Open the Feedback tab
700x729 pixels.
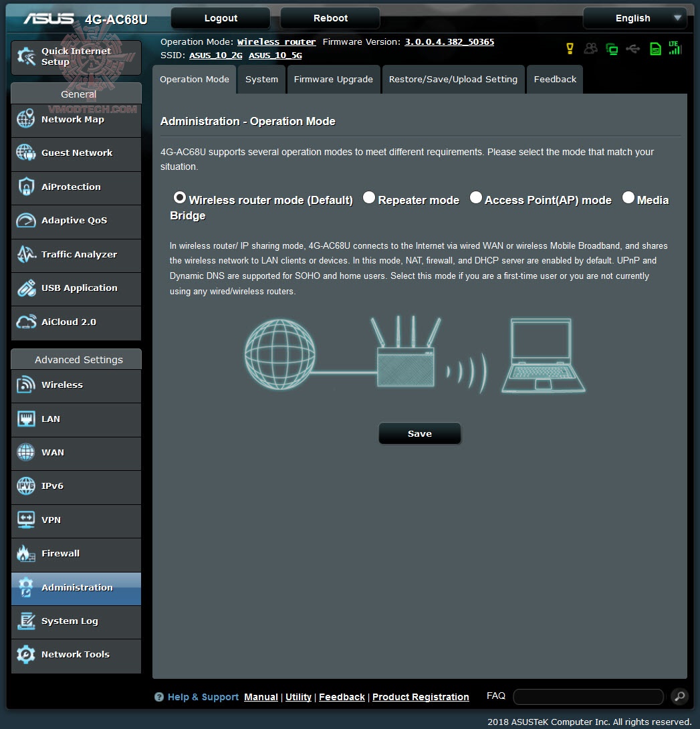tap(555, 80)
